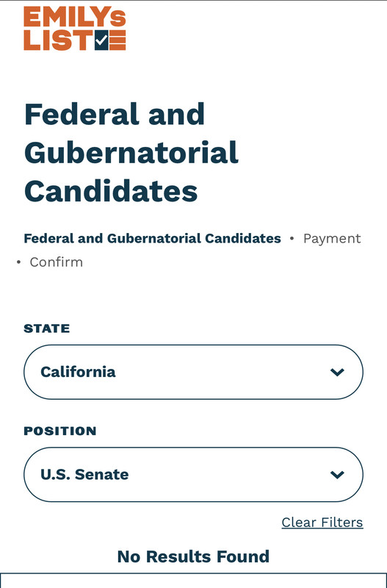Screen dimensions: 387x588
Task: Click the checkmark box in the logo
Action: pos(101,40)
